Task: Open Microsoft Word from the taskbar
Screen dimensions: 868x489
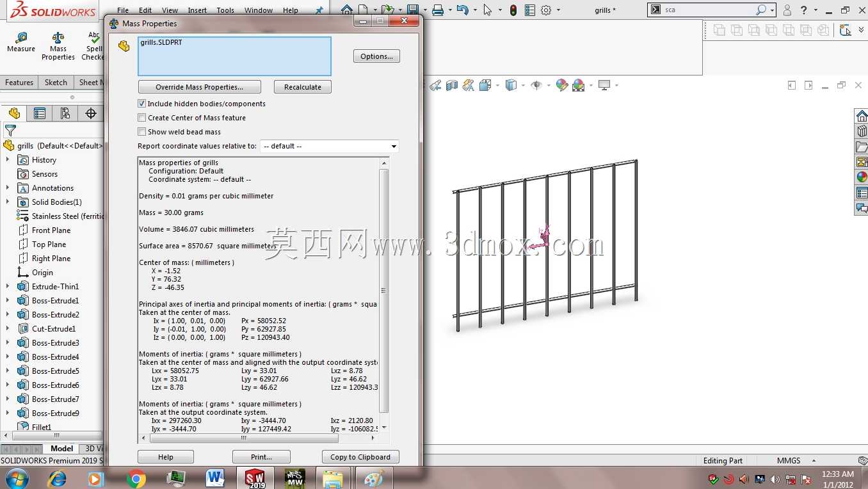Action: point(215,478)
